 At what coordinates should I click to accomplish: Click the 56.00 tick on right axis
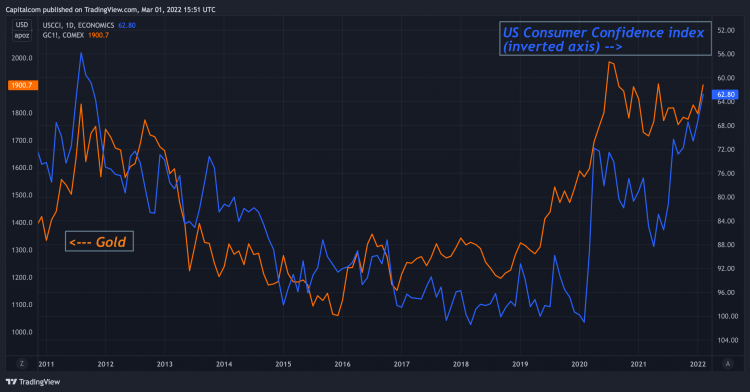click(726, 54)
